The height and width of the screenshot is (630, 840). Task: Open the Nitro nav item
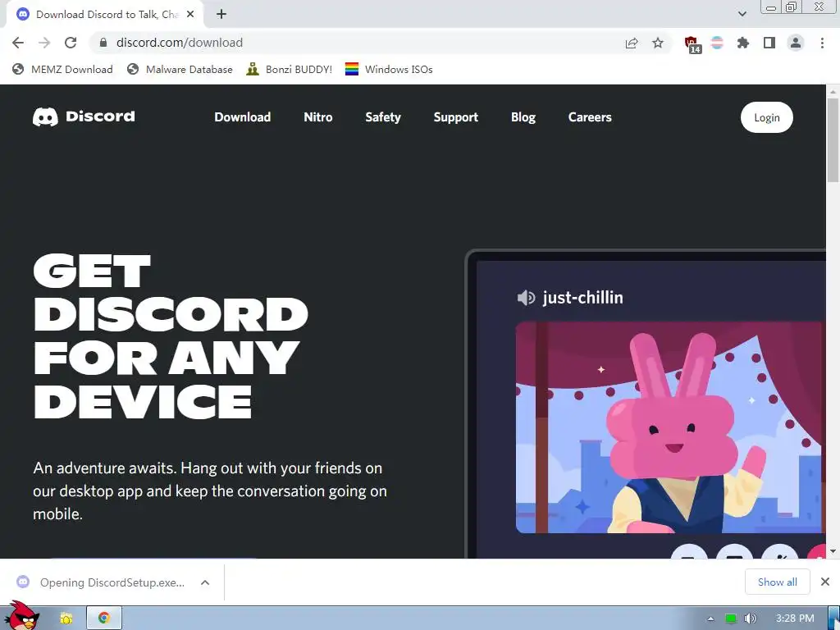[x=318, y=116]
